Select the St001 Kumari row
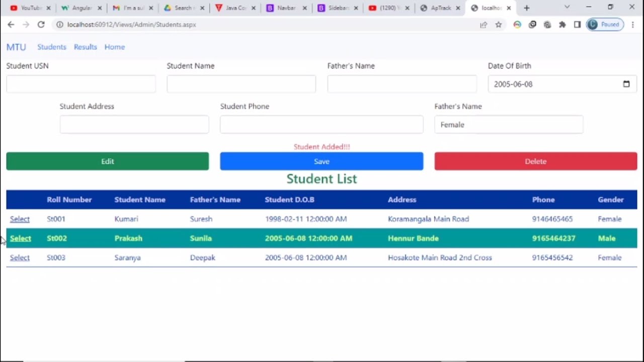 click(20, 219)
